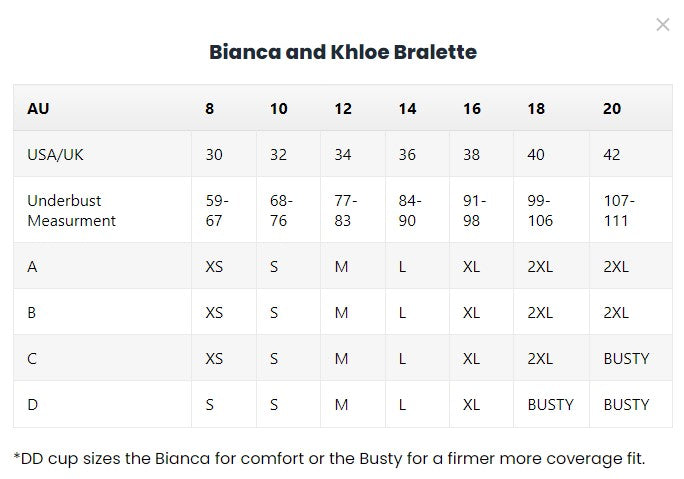Select AU size 12 header cell

343,109
